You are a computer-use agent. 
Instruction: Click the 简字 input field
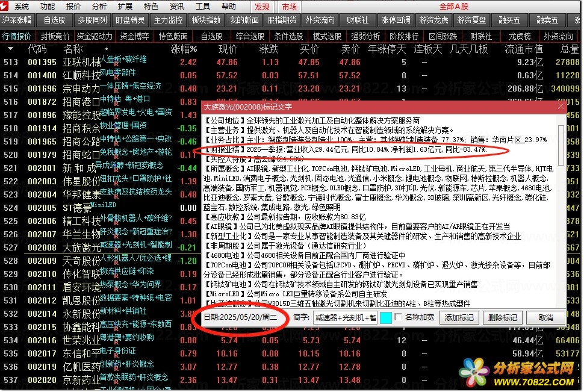pos(345,317)
